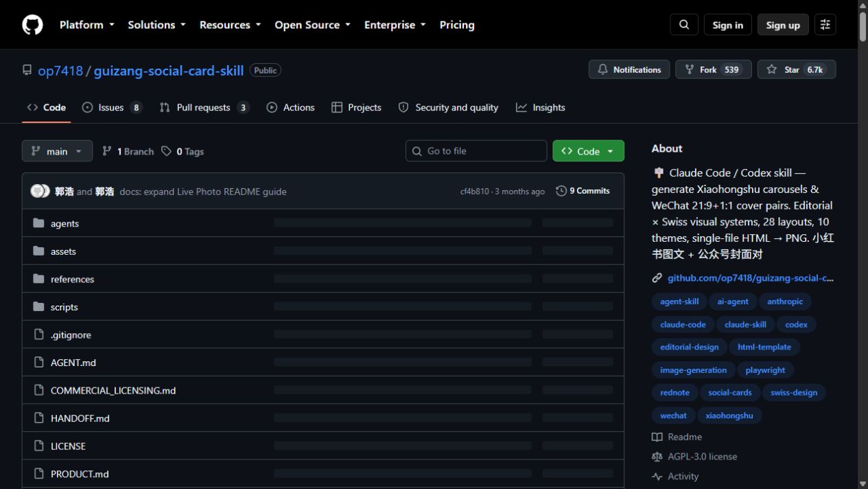Switch to the Pull requests tab
The height and width of the screenshot is (489, 868).
coord(204,107)
